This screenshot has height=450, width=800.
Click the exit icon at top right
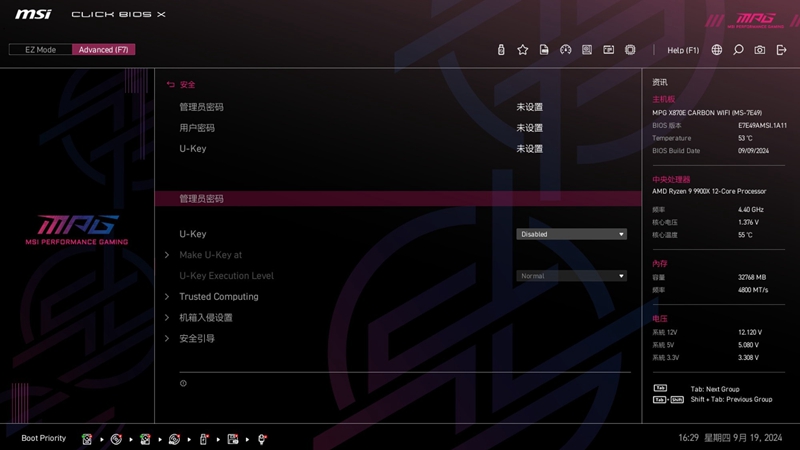781,50
